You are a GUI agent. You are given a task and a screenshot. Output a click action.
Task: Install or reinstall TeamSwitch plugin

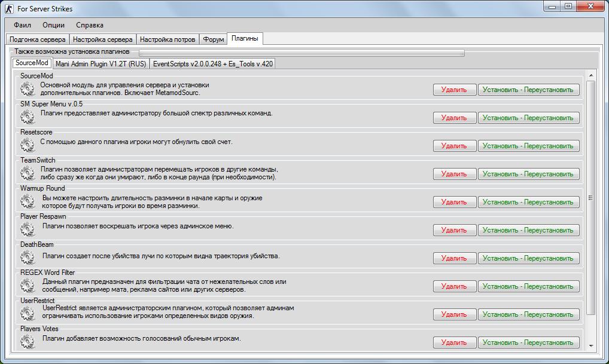click(x=529, y=174)
